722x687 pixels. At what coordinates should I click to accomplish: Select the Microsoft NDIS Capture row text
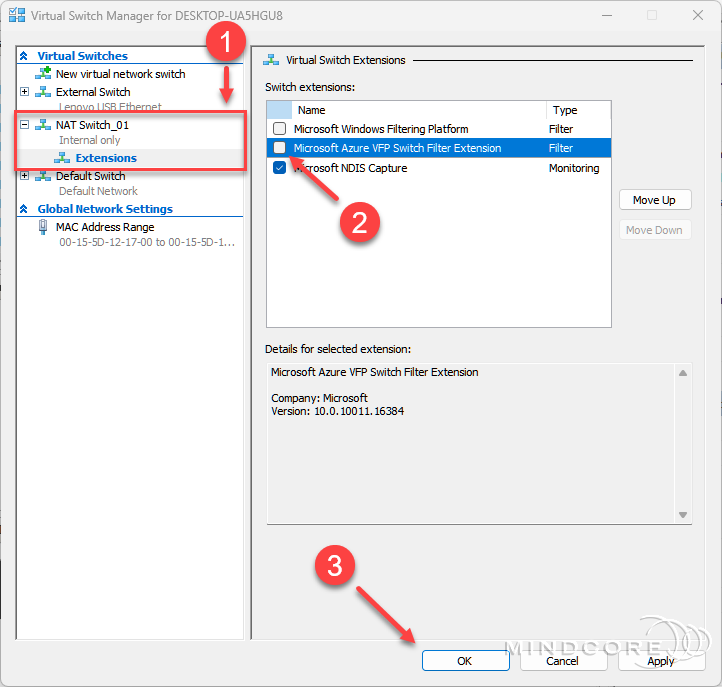pos(350,168)
